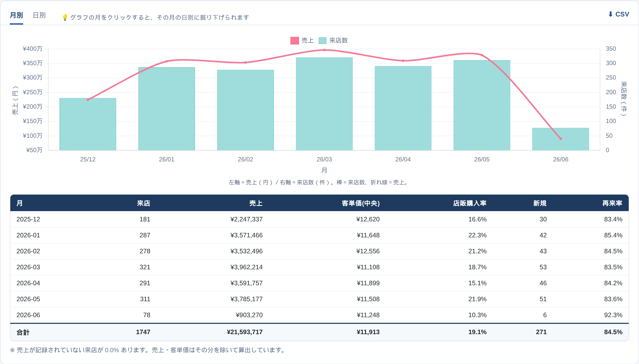639x364 pixels.
Task: Click retail rate 22.3% cell
Action: point(477,235)
